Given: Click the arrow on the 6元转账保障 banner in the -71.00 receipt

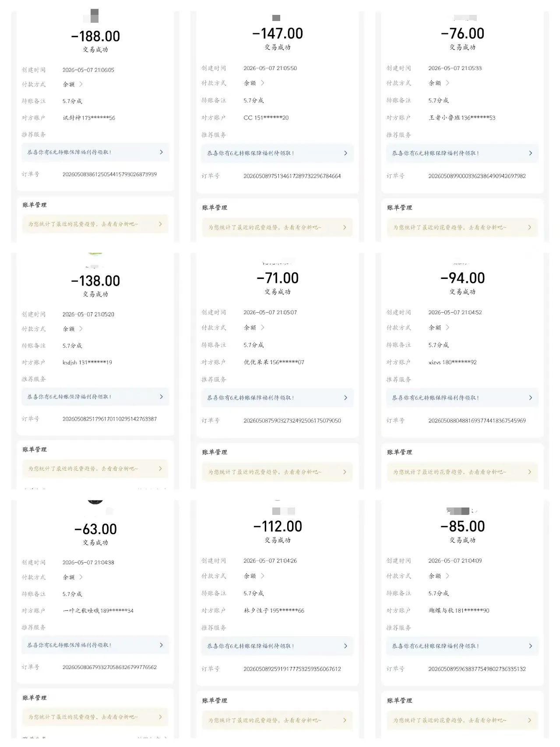Looking at the screenshot, I should [x=345, y=398].
